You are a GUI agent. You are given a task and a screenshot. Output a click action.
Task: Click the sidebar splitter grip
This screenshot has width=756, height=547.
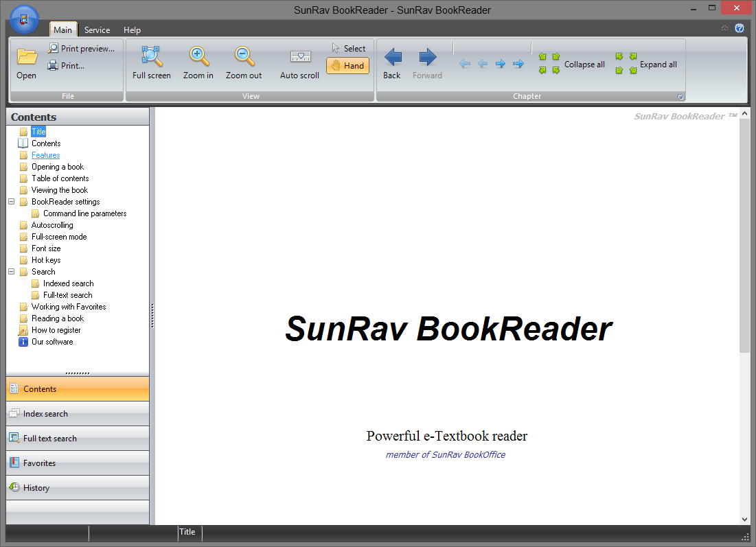[x=152, y=316]
